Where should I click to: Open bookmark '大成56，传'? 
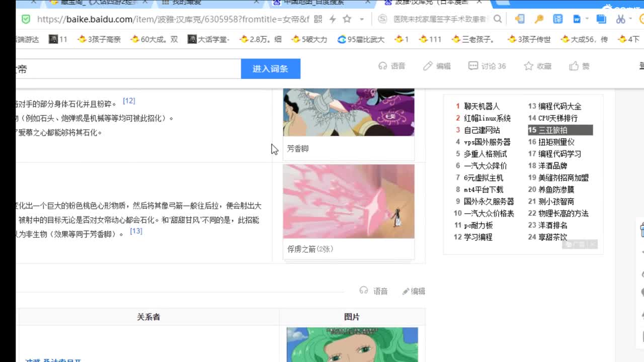point(584,39)
